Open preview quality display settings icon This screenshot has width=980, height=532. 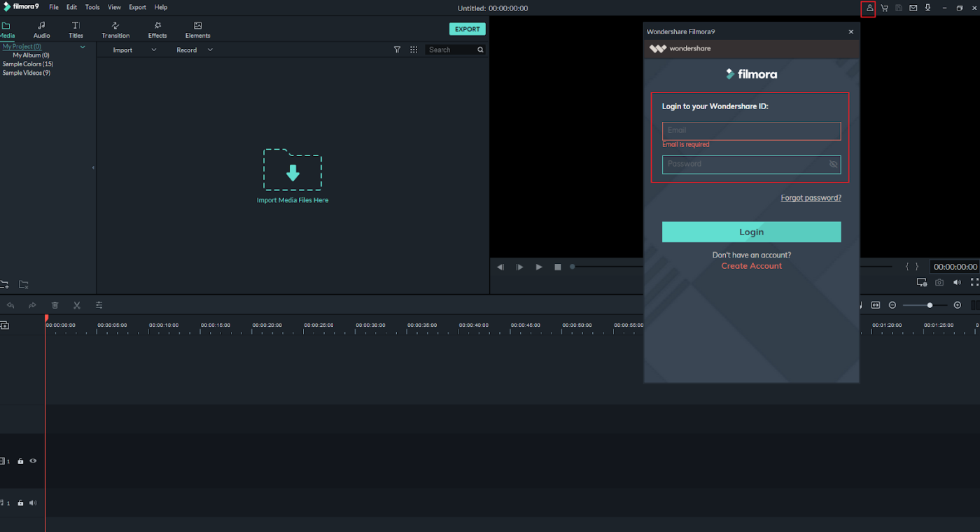922,283
